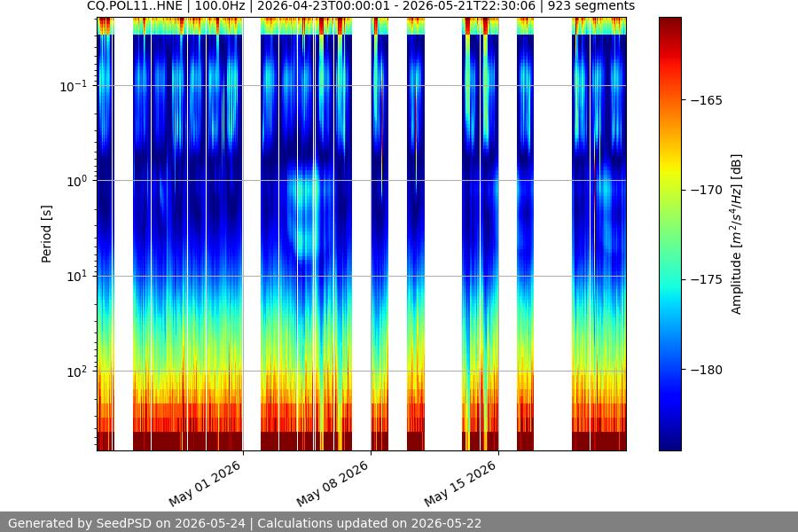Click the 10⁰ period tick label
Image resolution: width=798 pixels, height=532 pixels.
click(76, 181)
